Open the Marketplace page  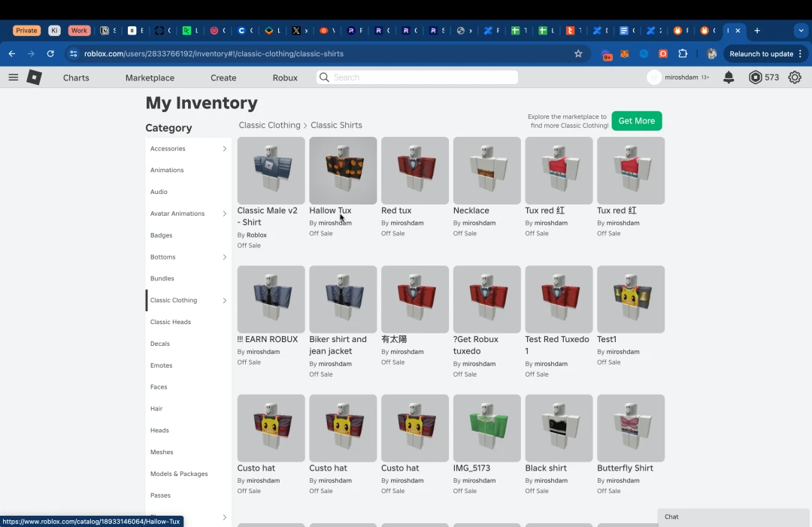(x=150, y=77)
